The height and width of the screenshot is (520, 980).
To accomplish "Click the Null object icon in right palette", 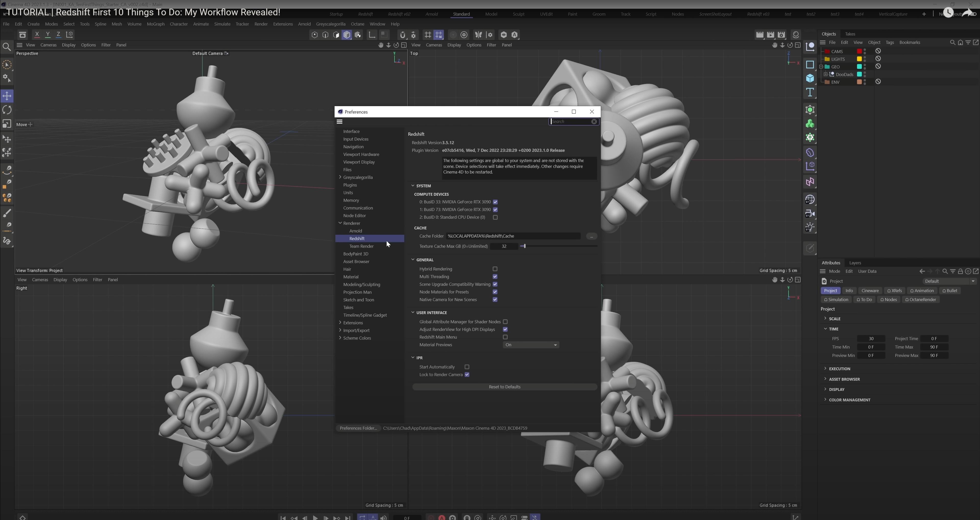I will point(810,47).
